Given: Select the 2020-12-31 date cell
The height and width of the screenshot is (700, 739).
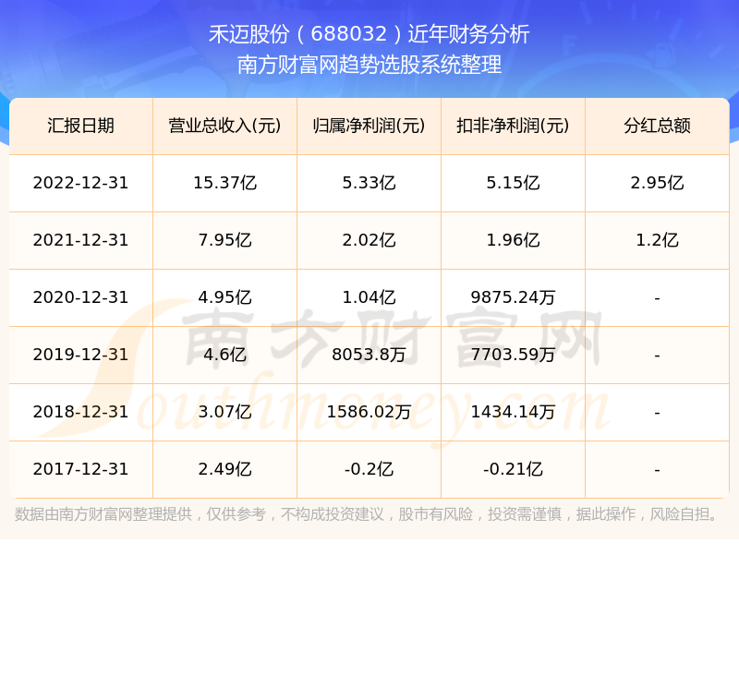Looking at the screenshot, I should tap(80, 297).
